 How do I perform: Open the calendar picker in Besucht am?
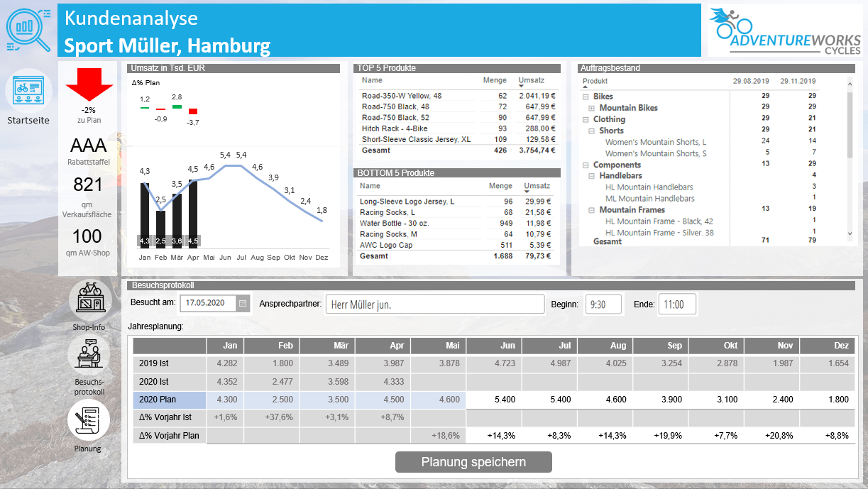coord(243,303)
